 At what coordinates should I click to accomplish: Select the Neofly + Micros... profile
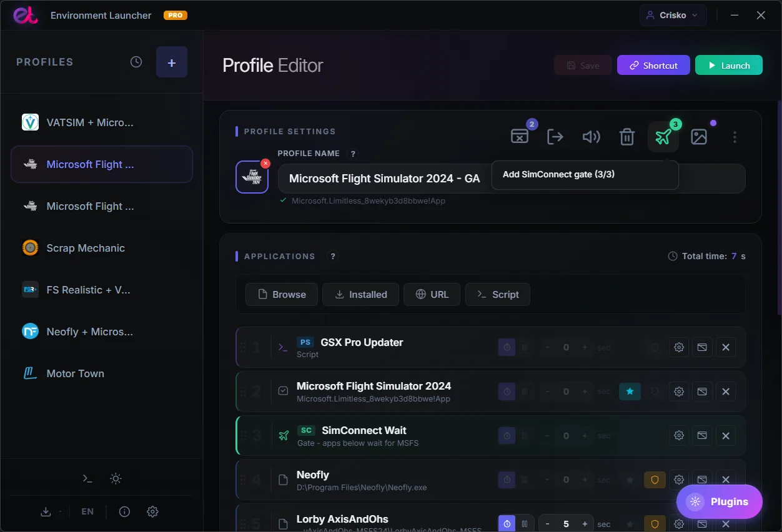click(x=102, y=332)
